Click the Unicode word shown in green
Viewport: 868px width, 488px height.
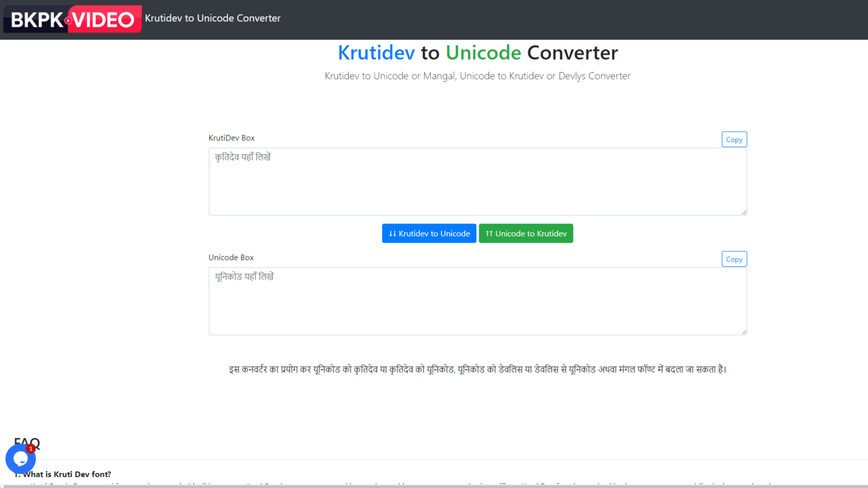483,53
